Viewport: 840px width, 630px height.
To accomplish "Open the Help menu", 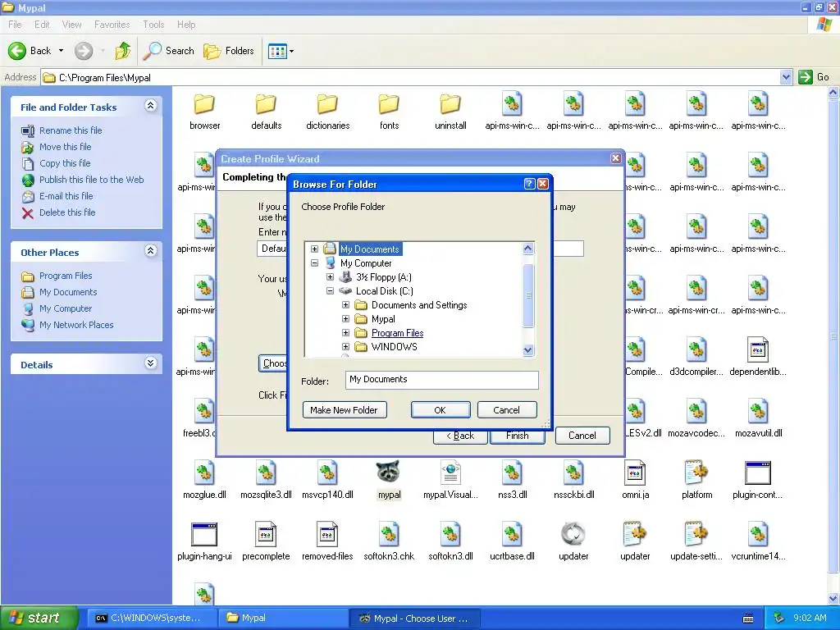I will click(x=186, y=25).
